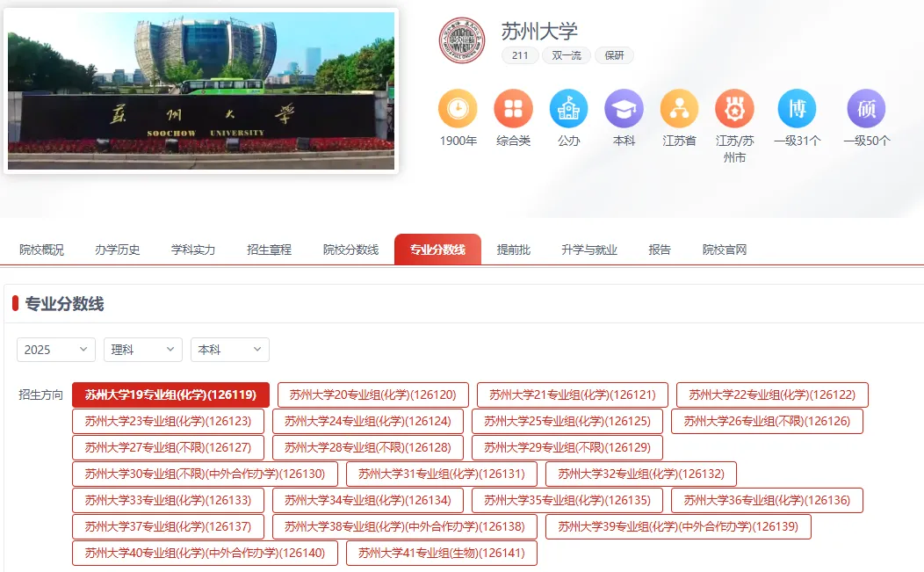Image resolution: width=924 pixels, height=572 pixels.
Task: Select 苏州大学37专业组(化学)(126137)
Action: [168, 526]
